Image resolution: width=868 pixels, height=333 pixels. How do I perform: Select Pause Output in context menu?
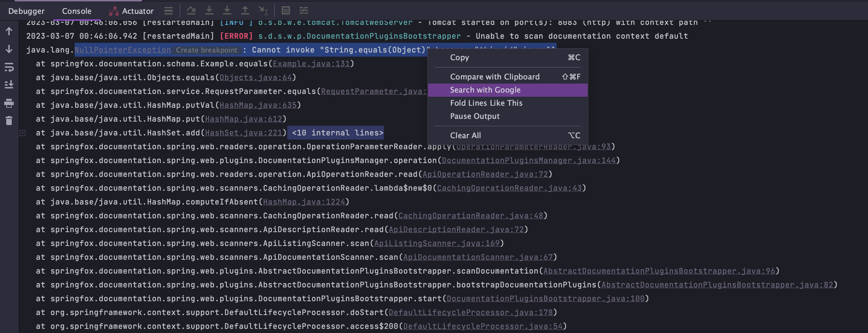click(508, 116)
